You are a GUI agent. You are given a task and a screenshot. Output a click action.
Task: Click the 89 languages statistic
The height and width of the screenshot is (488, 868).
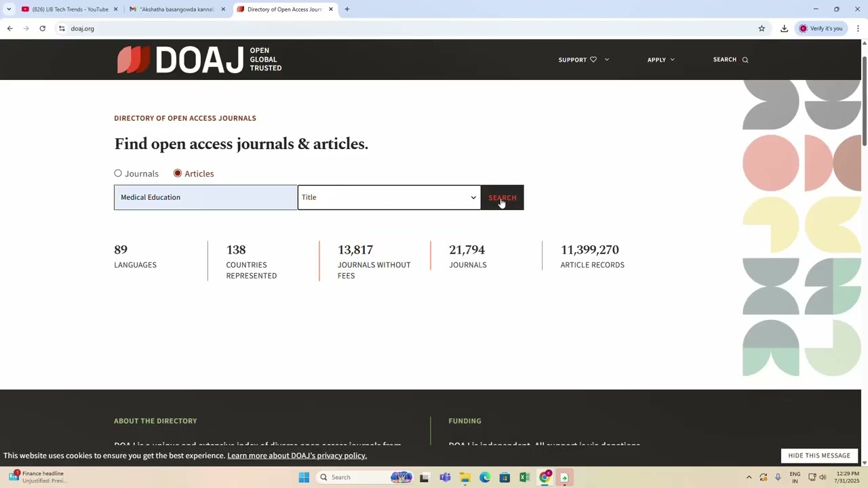point(135,257)
